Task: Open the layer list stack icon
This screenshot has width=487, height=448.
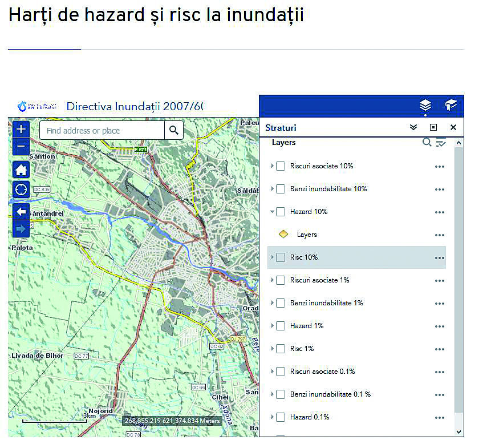Action: pos(425,105)
